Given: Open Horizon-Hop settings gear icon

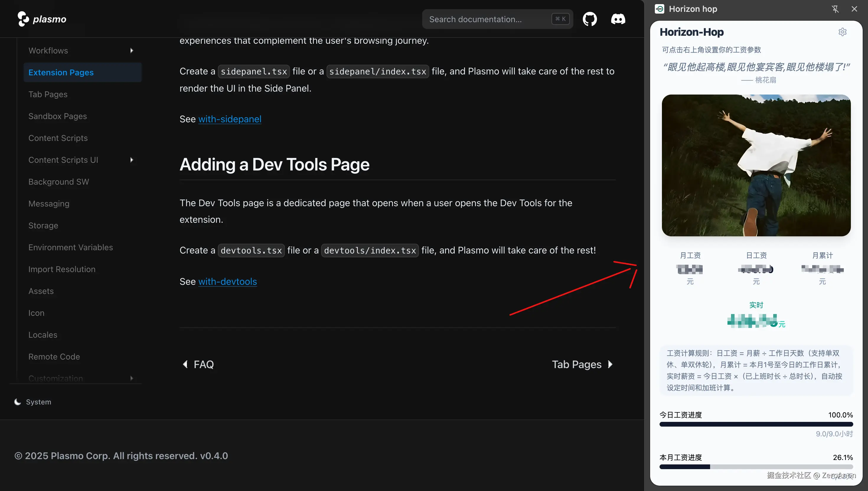Looking at the screenshot, I should [842, 32].
